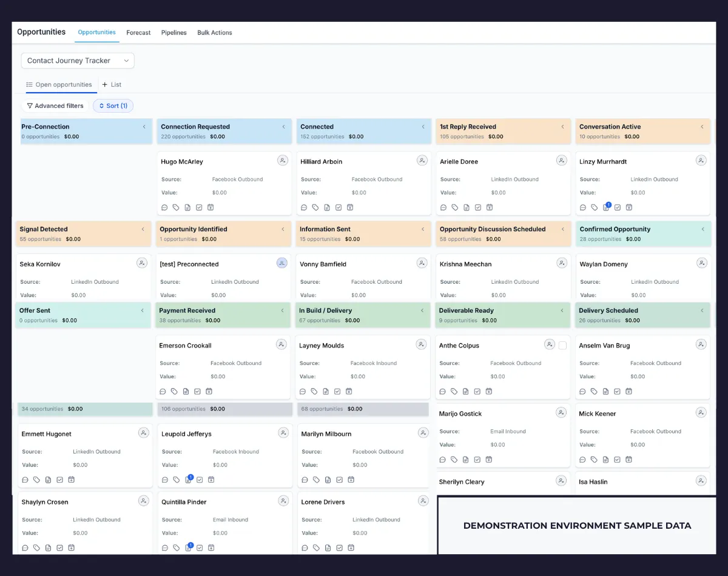
Task: Open notes badge icon on Leupold Jefferys card
Action: pyautogui.click(x=188, y=479)
